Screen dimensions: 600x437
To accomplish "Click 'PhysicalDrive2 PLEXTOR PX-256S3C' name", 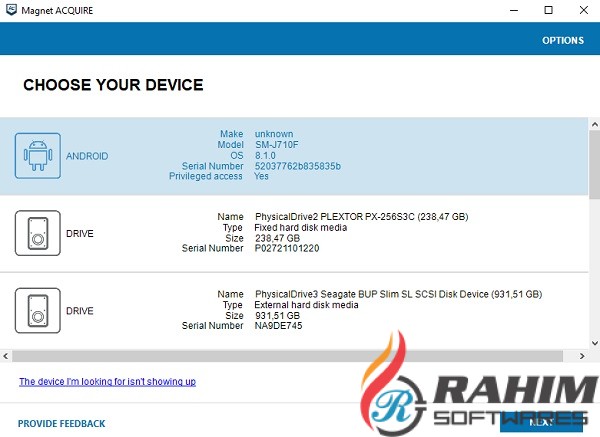I will tap(362, 217).
